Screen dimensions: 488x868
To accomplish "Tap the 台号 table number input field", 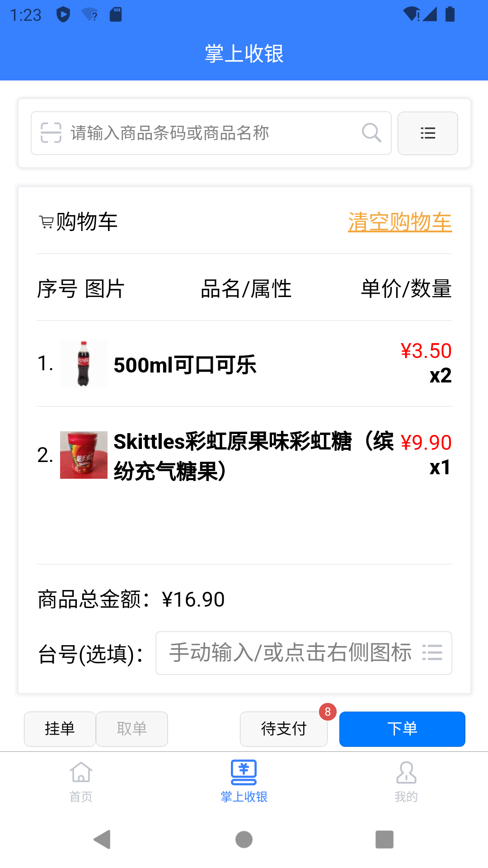I will tap(289, 653).
